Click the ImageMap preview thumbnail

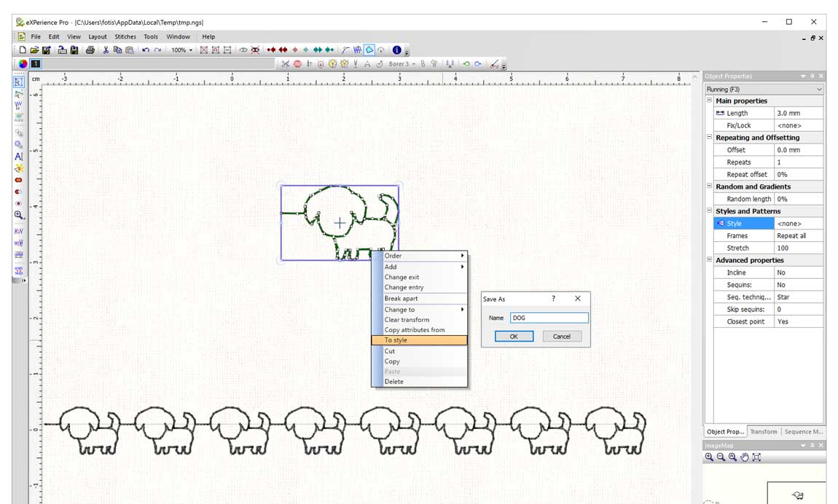click(x=797, y=493)
